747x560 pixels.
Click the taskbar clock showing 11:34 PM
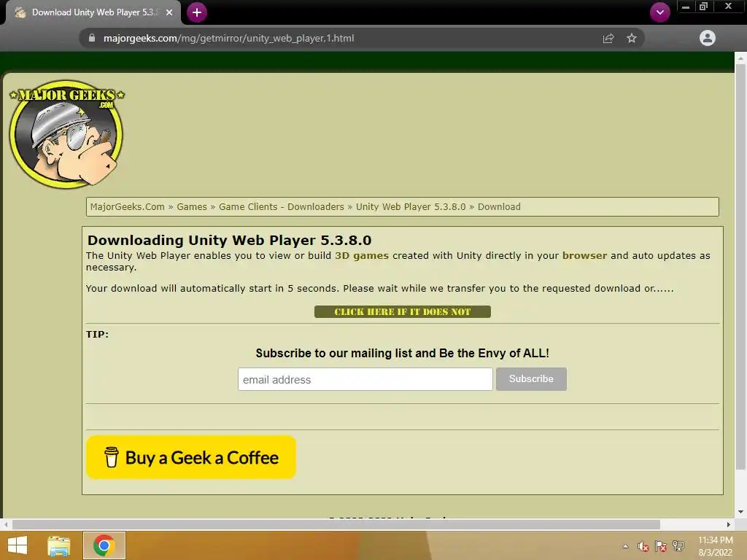(x=715, y=546)
